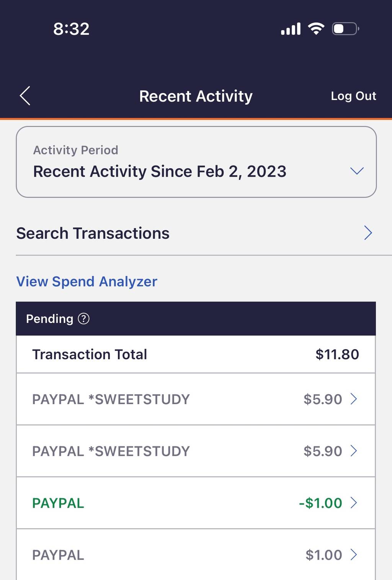Open the View Spend Analyzer link
The width and height of the screenshot is (392, 580).
(x=87, y=282)
